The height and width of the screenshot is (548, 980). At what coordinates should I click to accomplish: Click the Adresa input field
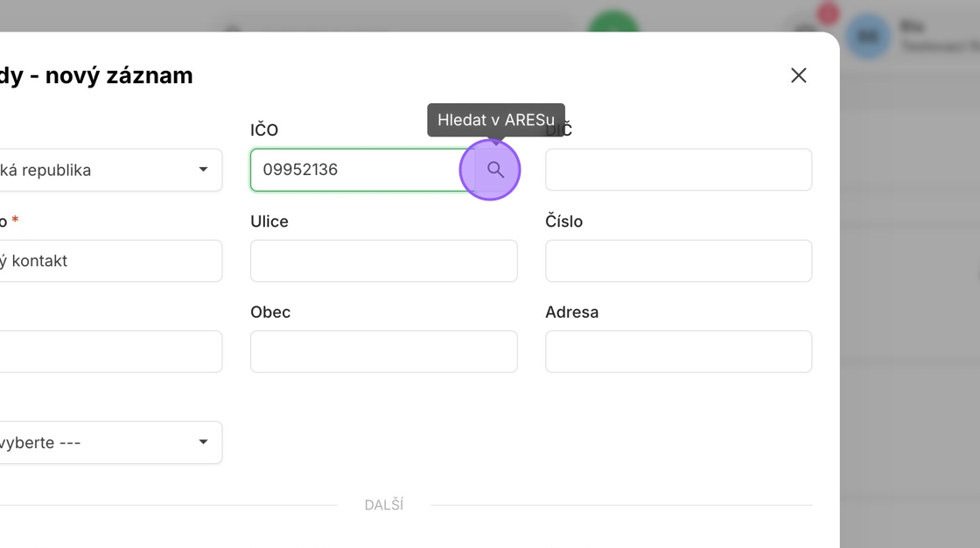(678, 352)
